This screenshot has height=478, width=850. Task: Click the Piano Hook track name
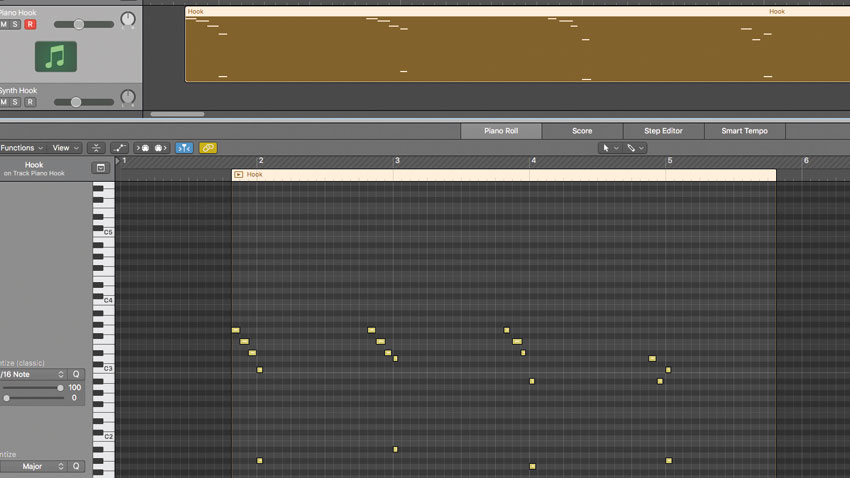(18, 12)
